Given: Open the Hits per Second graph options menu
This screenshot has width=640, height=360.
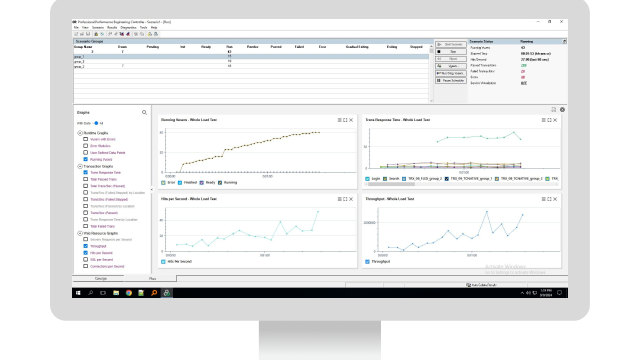Looking at the screenshot, I should [339, 199].
